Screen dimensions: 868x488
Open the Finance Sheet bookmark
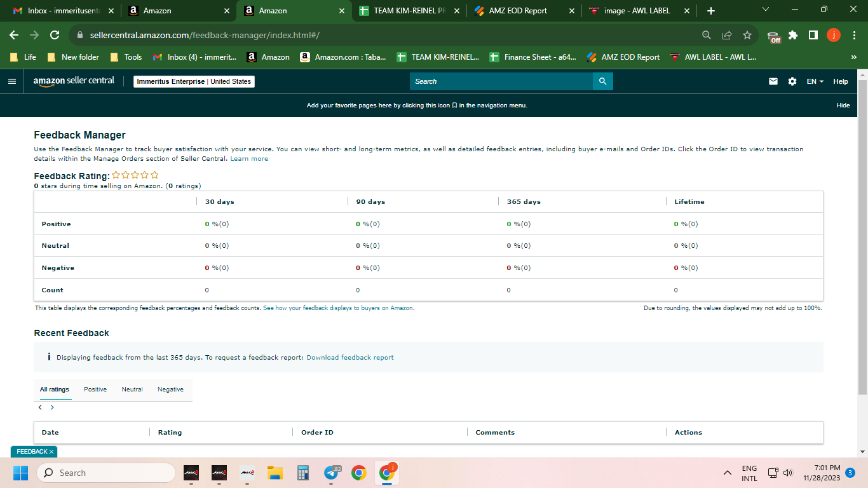click(533, 57)
